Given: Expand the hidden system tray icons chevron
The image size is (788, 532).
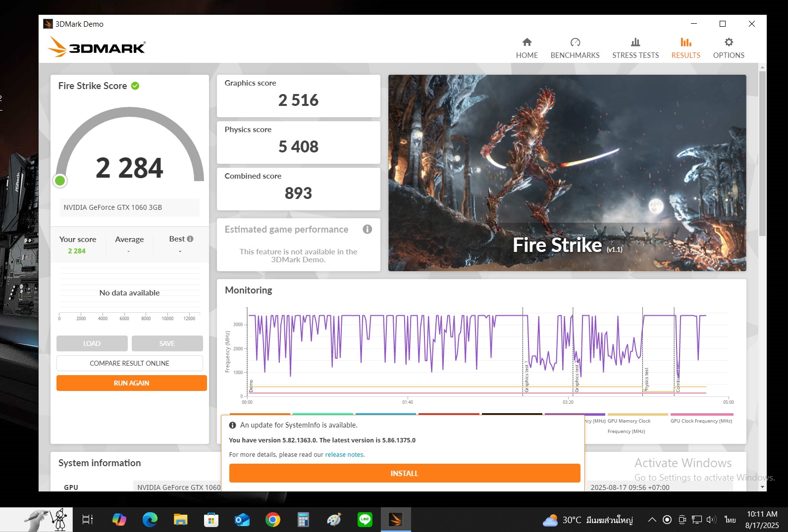Looking at the screenshot, I should tap(652, 520).
